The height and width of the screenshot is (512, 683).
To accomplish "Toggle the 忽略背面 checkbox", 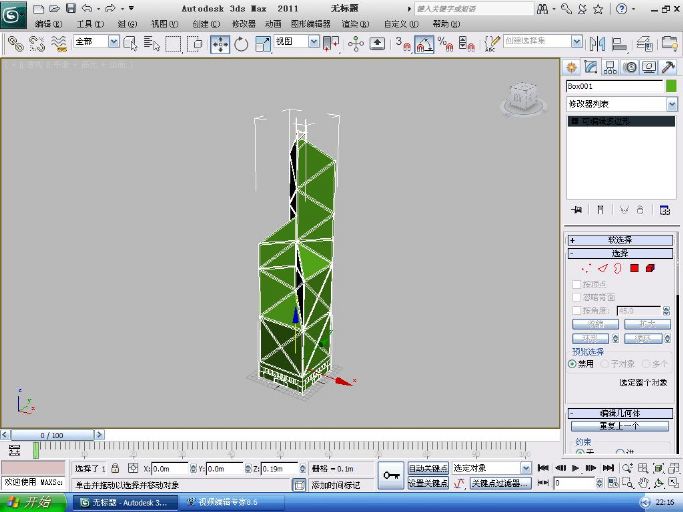I will 576,297.
